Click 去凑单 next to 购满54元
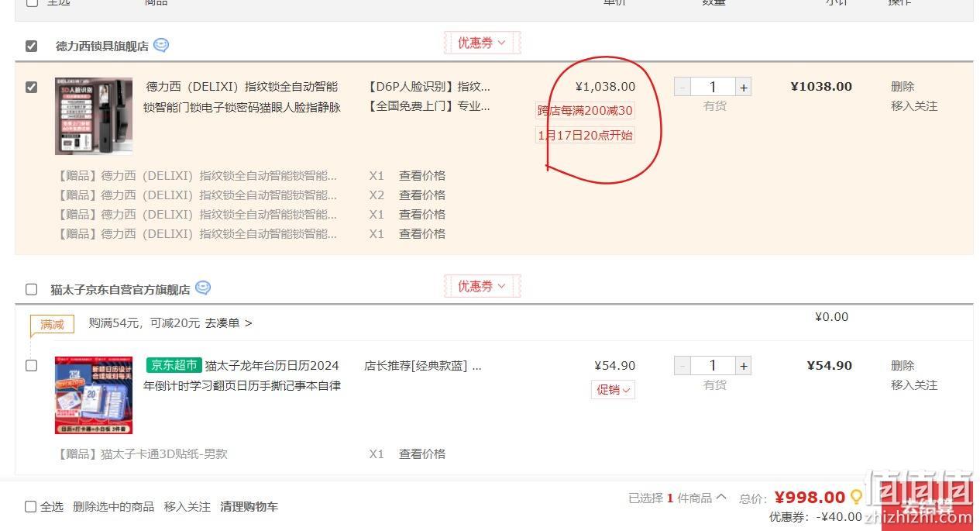The width and height of the screenshot is (980, 531). (229, 323)
